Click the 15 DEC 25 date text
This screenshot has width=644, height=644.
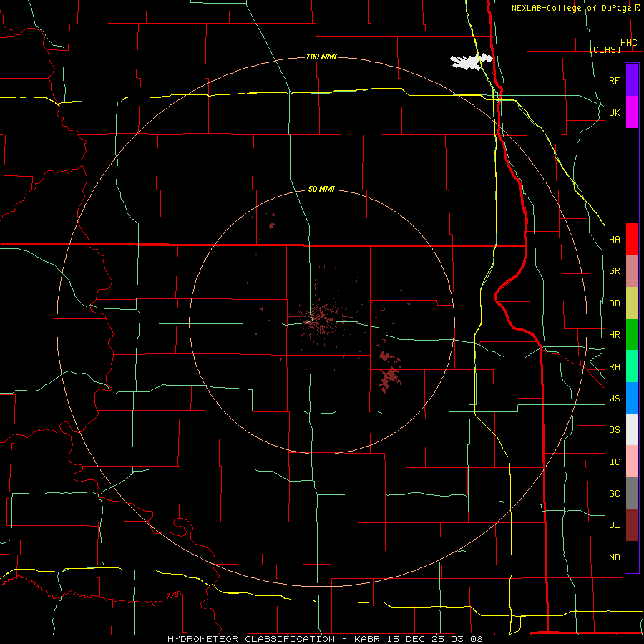[x=415, y=639]
